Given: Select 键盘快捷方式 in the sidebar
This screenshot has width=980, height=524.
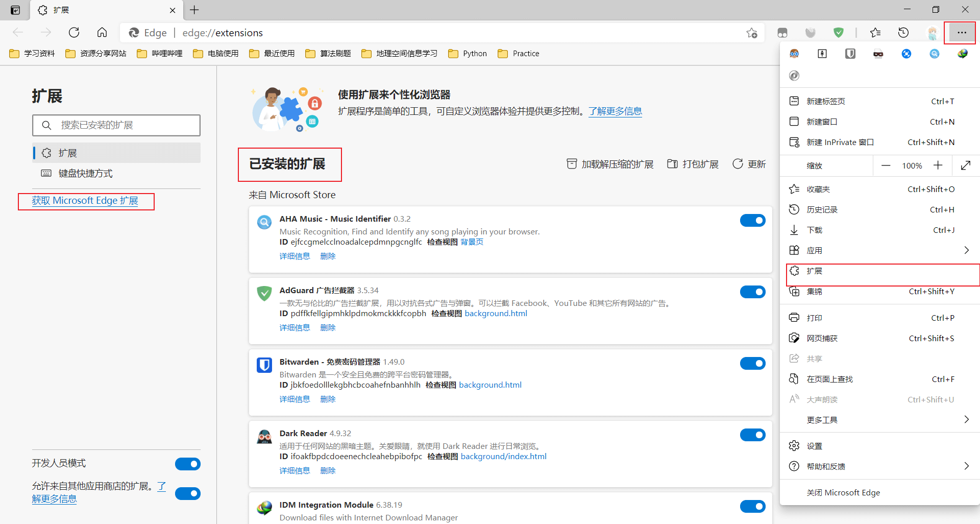Looking at the screenshot, I should click(117, 173).
